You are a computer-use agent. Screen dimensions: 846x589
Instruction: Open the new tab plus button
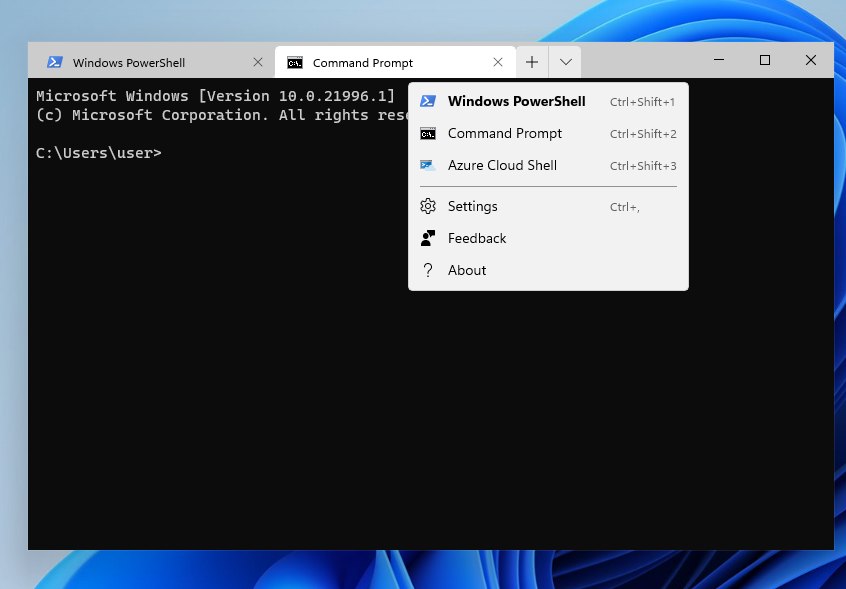point(532,62)
